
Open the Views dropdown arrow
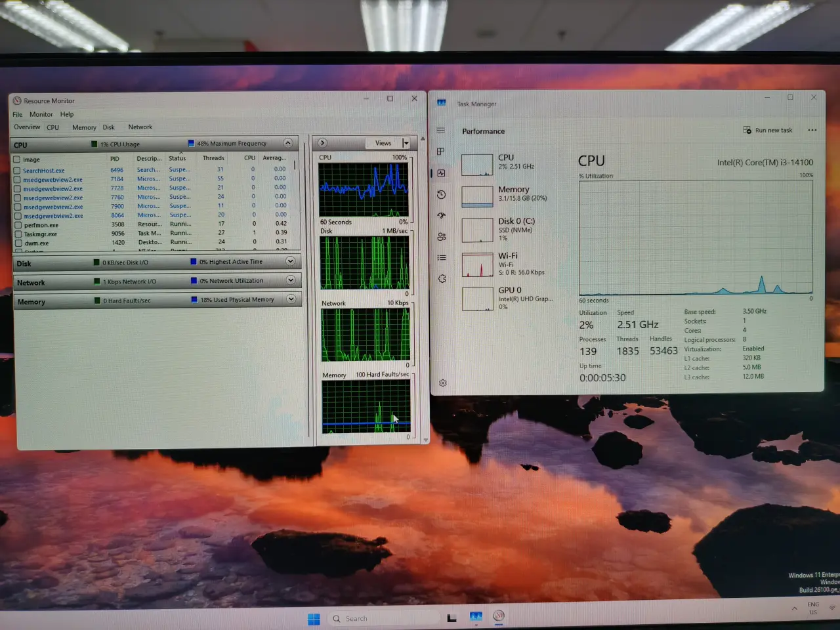(x=406, y=143)
